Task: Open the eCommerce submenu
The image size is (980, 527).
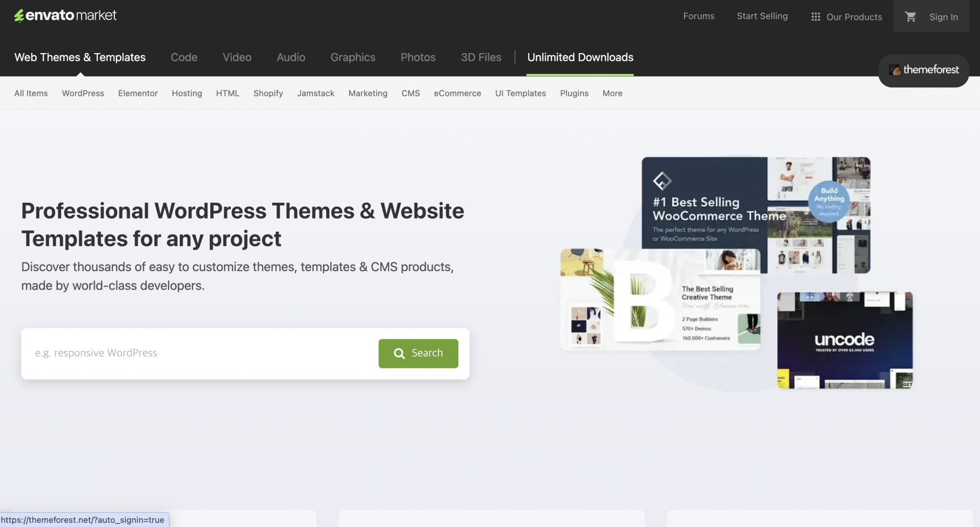Action: (457, 93)
